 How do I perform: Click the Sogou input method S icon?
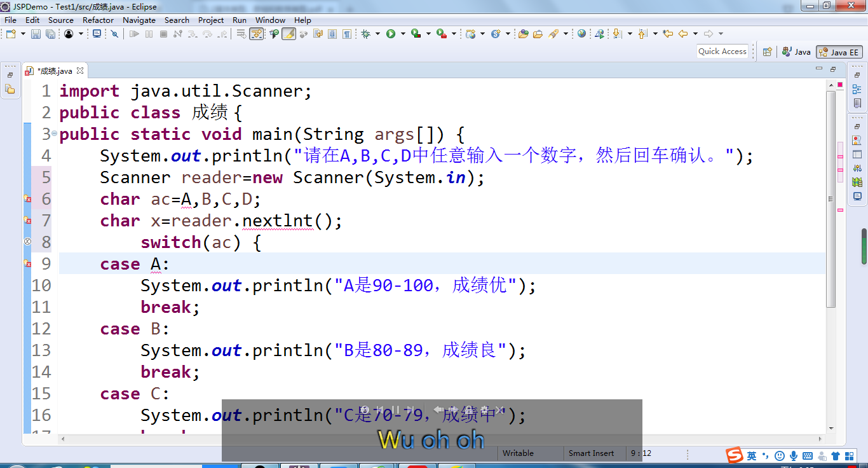[x=735, y=455]
